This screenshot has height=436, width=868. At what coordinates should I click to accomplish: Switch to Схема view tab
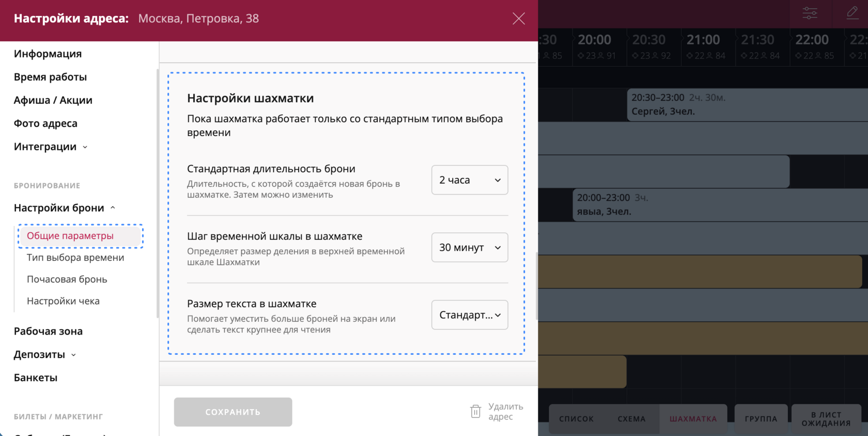pyautogui.click(x=631, y=419)
